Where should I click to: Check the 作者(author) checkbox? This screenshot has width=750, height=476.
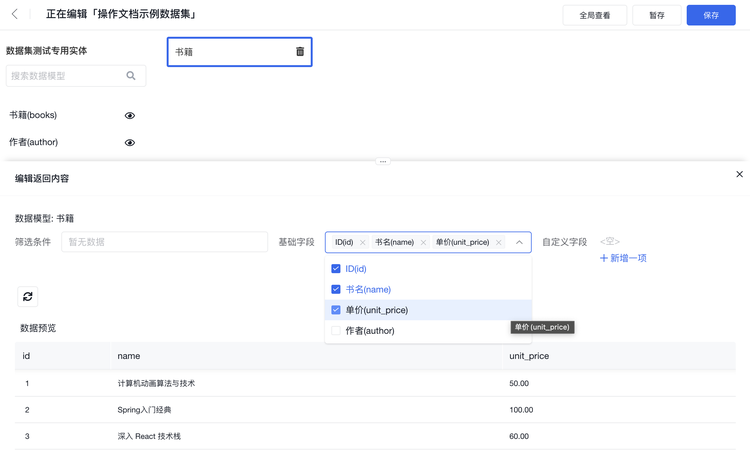336,331
